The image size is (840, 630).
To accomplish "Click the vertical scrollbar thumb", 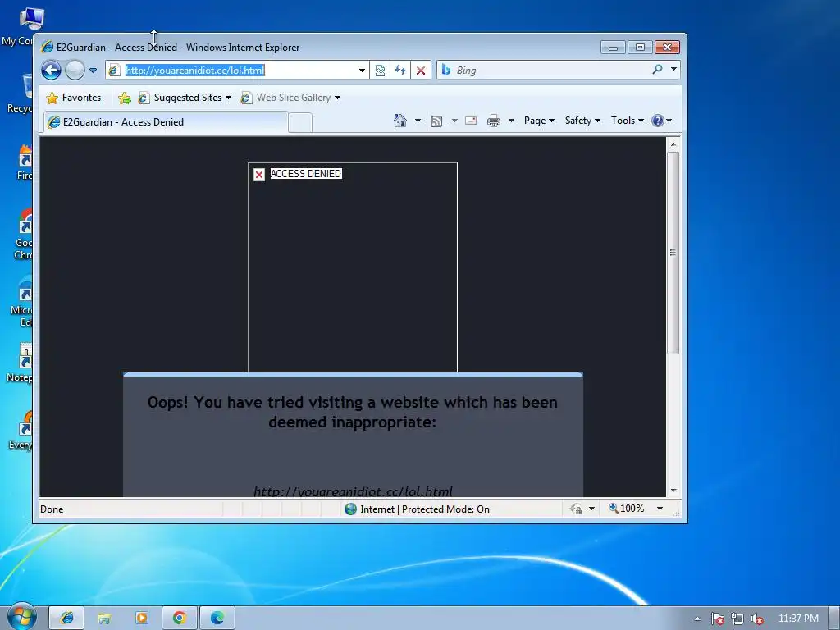I will [673, 253].
